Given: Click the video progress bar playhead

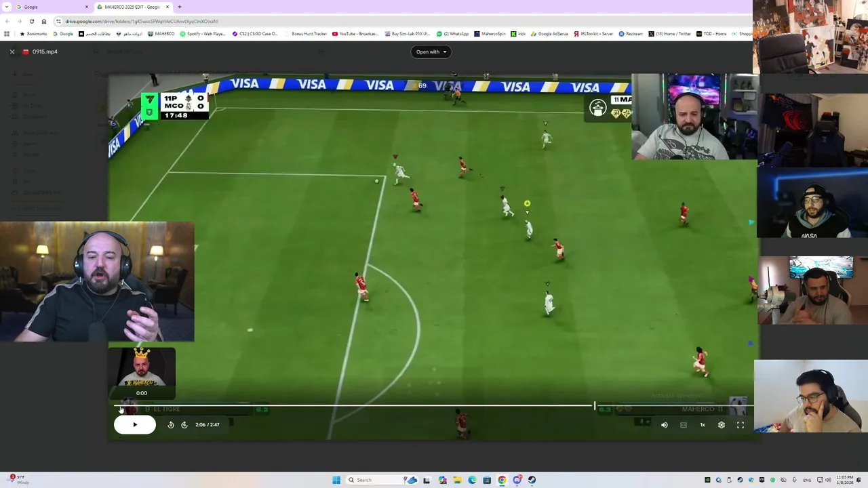Looking at the screenshot, I should coord(595,405).
